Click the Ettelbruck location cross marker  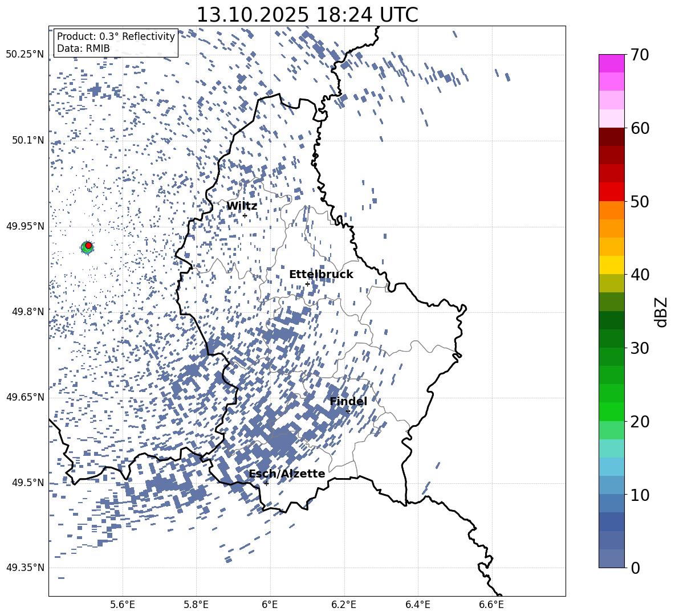coord(307,284)
